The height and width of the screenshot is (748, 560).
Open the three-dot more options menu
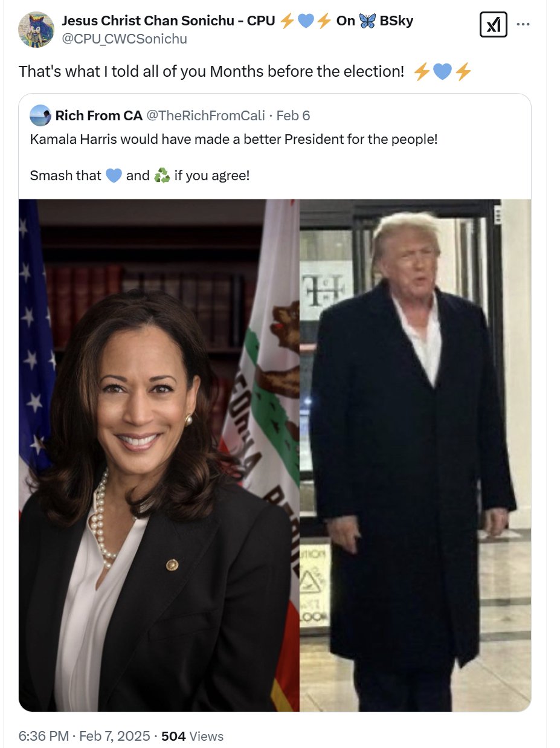524,25
